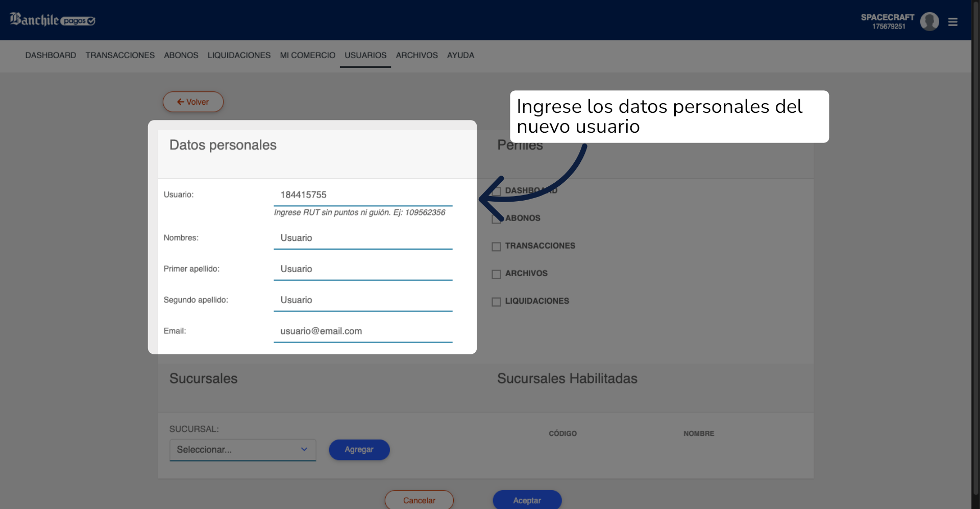
Task: Click the NOMBRE column header
Action: click(x=699, y=433)
